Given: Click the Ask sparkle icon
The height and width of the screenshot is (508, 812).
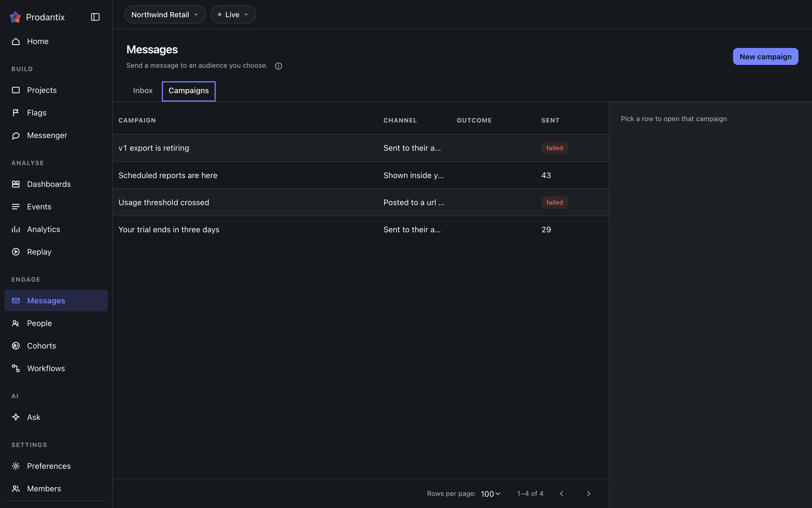Looking at the screenshot, I should point(16,417).
